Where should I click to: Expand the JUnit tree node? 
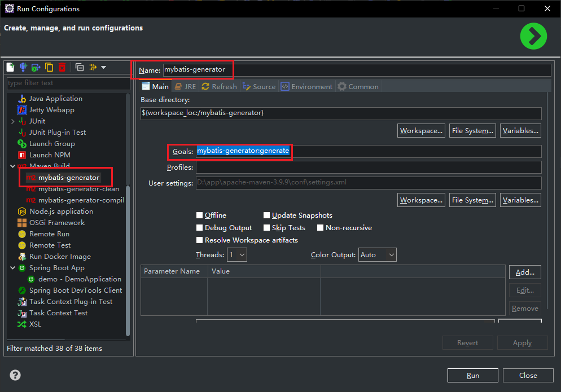(13, 121)
